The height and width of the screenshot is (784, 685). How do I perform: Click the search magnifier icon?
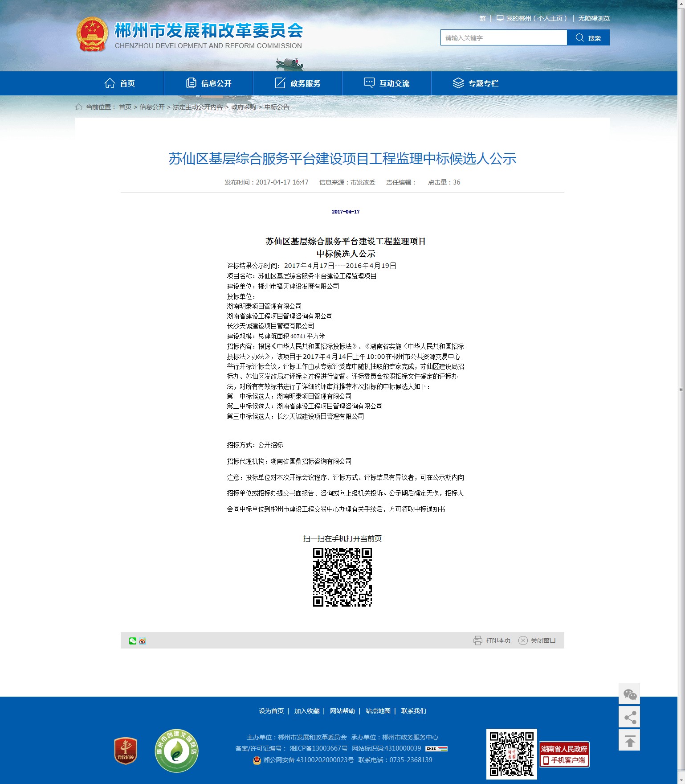[579, 37]
